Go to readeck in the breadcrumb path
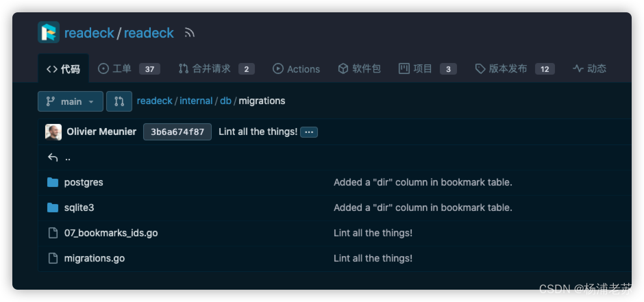The image size is (644, 302). (x=154, y=101)
